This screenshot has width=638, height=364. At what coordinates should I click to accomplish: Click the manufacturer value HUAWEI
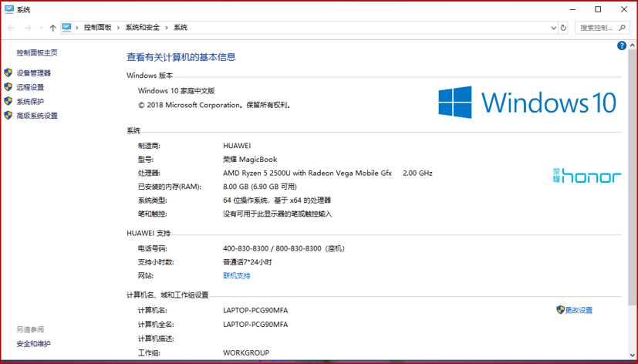237,146
